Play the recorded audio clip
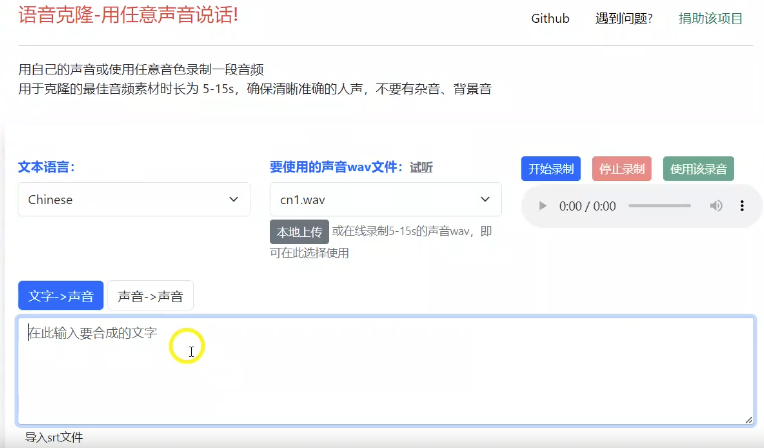Viewport: 764px width, 448px height. click(542, 206)
